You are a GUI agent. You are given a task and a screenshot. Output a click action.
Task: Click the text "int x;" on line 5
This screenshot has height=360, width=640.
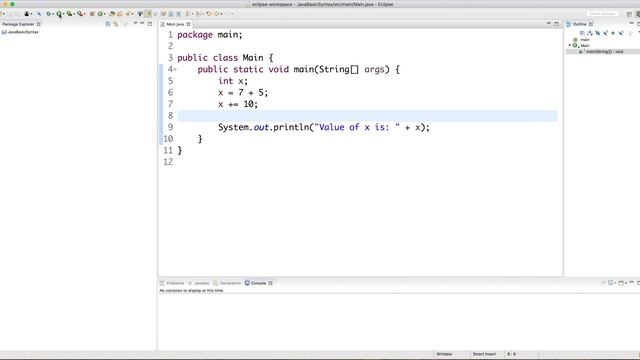[233, 81]
